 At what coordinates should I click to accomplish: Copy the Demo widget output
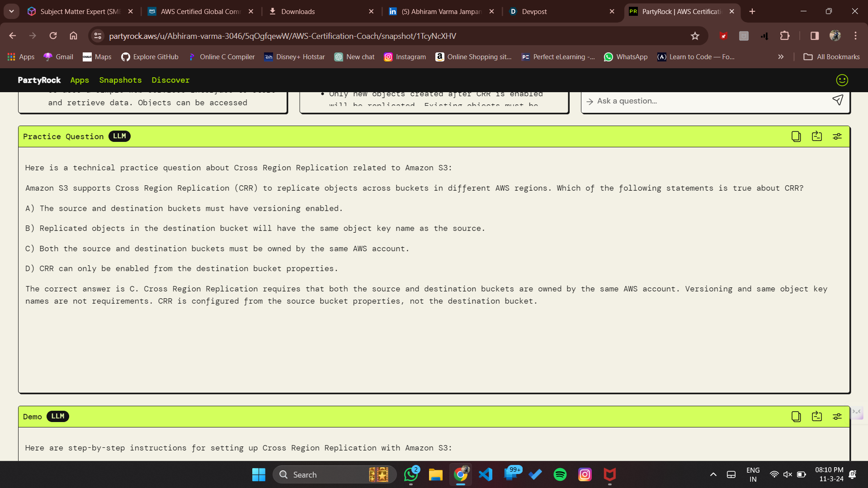796,417
